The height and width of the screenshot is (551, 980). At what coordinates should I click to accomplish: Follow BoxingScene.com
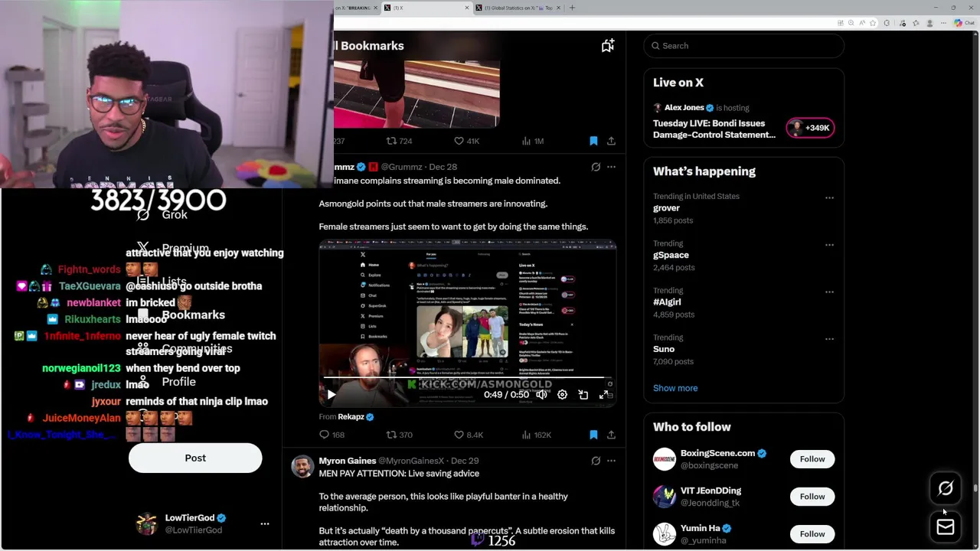click(812, 459)
